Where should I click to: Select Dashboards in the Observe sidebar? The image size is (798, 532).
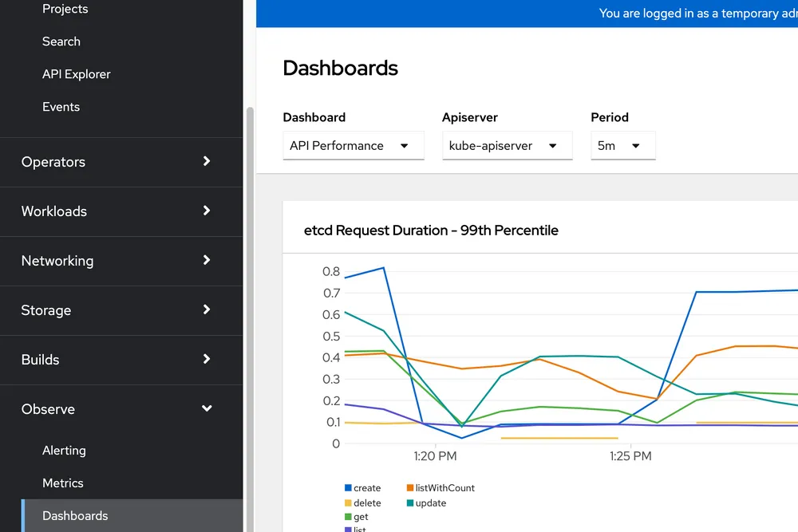(x=75, y=515)
